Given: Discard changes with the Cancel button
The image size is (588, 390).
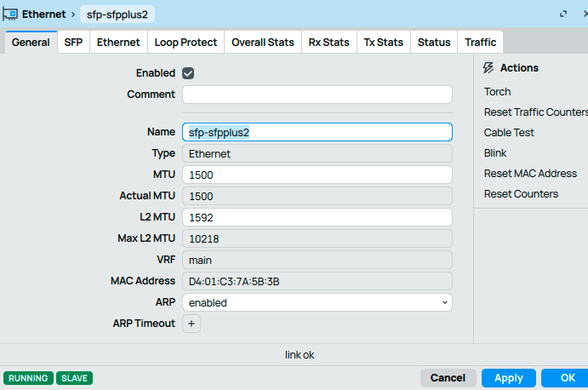Looking at the screenshot, I should [448, 378].
